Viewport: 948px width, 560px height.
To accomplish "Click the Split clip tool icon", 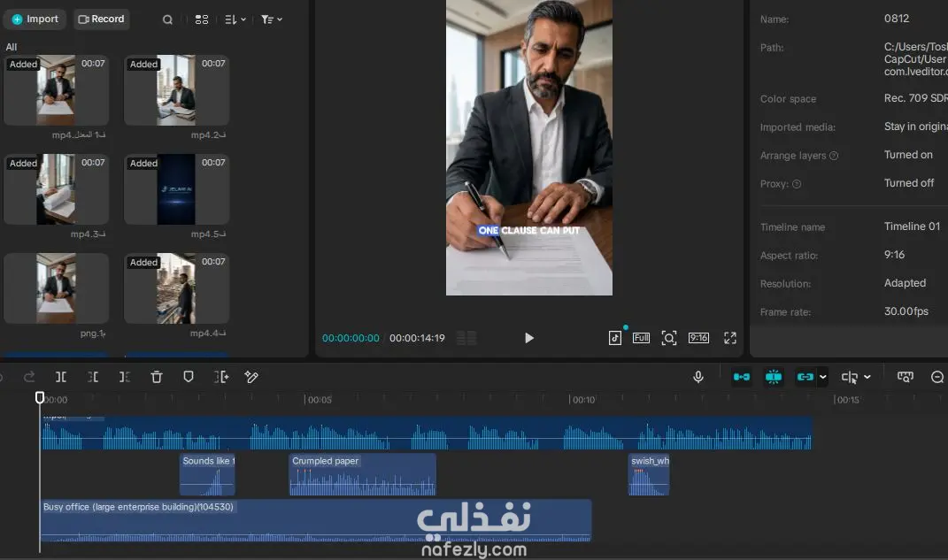I will coord(61,377).
